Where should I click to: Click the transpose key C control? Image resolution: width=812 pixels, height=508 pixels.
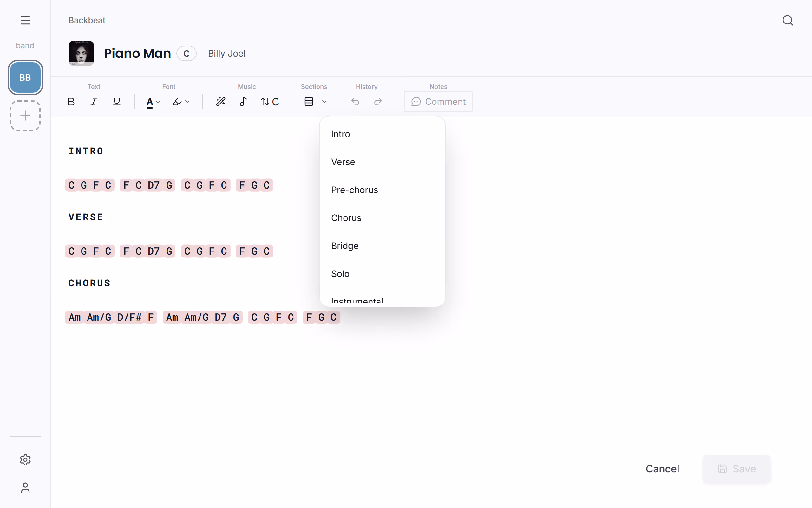[x=270, y=102]
